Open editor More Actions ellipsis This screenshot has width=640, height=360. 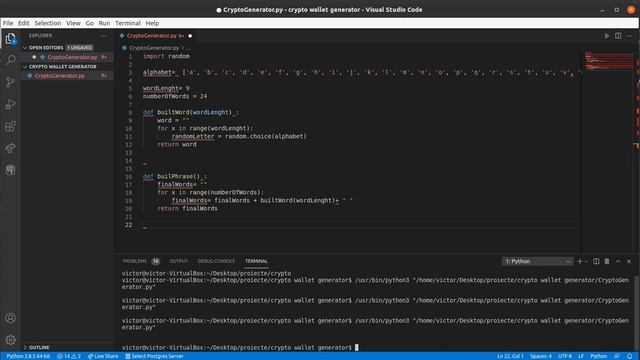tap(629, 36)
